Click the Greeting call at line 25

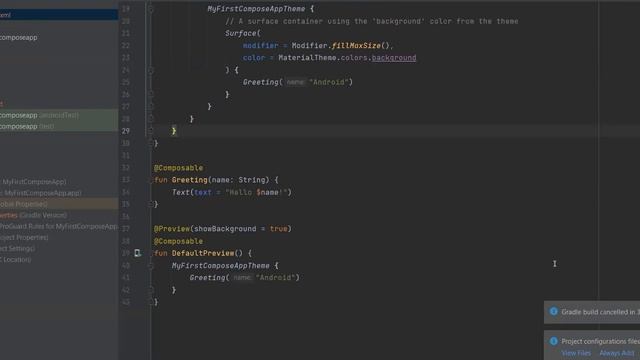tap(260, 82)
